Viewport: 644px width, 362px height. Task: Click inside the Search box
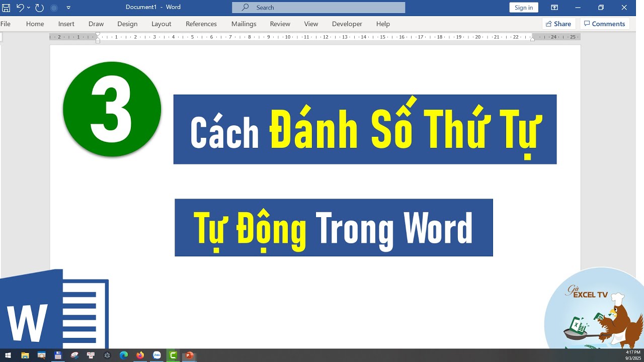click(318, 8)
